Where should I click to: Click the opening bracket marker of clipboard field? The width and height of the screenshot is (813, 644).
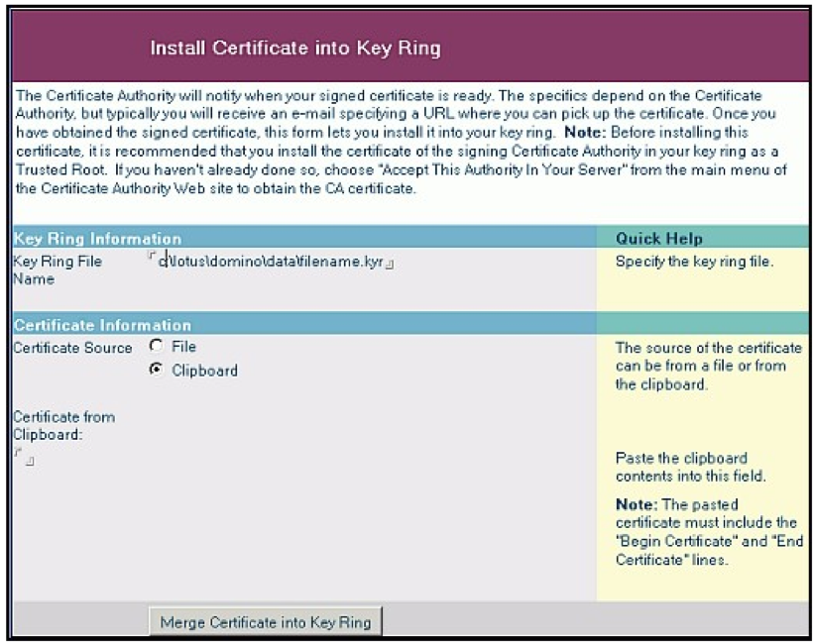(x=17, y=453)
